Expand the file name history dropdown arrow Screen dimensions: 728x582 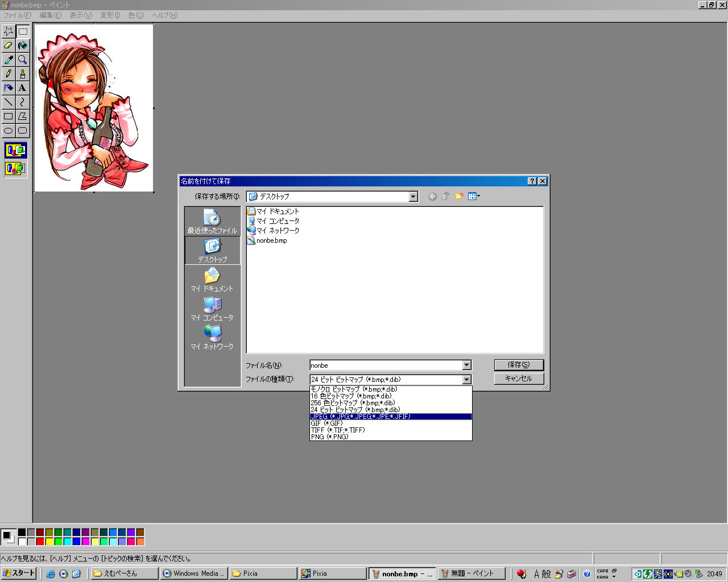pos(466,365)
